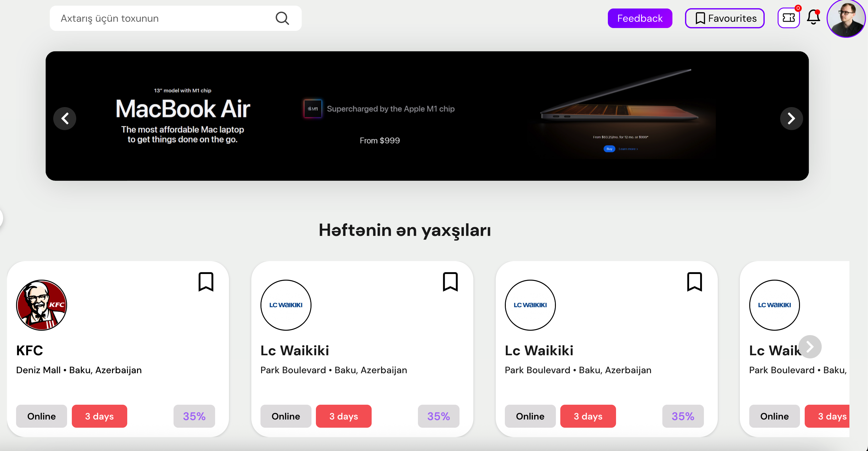
Task: Open the user profile avatar
Action: 847,18
